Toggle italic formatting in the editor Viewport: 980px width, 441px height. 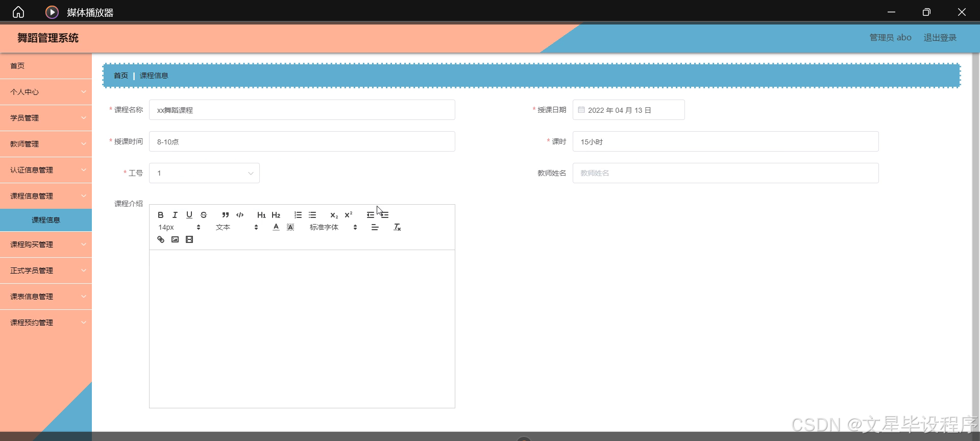pos(175,215)
